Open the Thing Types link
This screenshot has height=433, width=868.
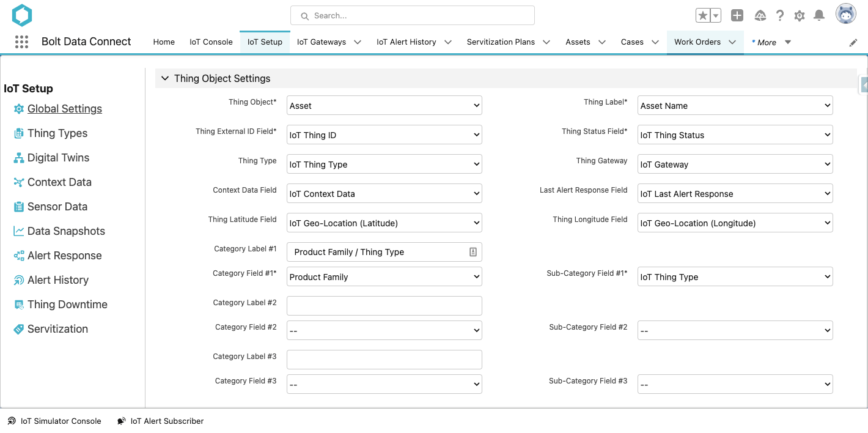tap(57, 133)
